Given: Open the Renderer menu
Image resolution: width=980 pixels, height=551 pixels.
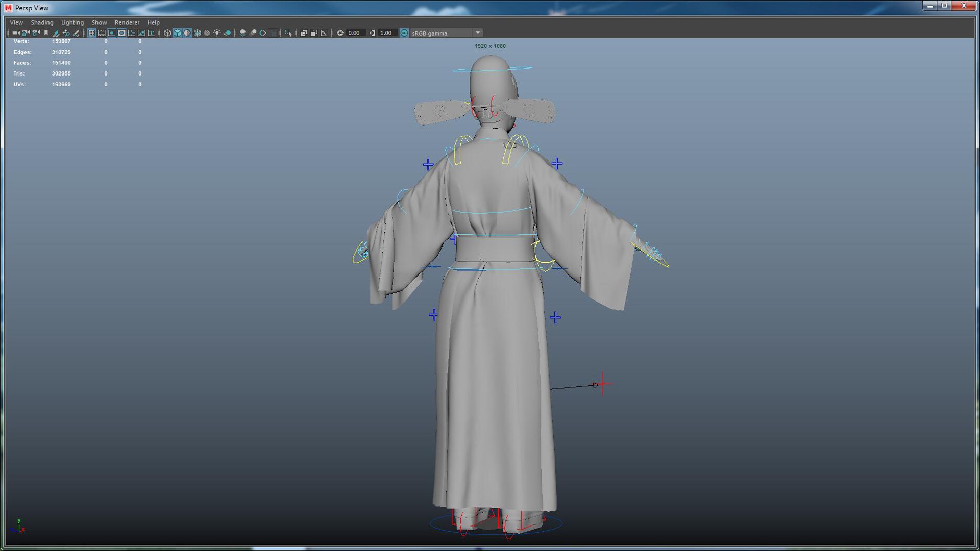Looking at the screenshot, I should click(x=127, y=22).
